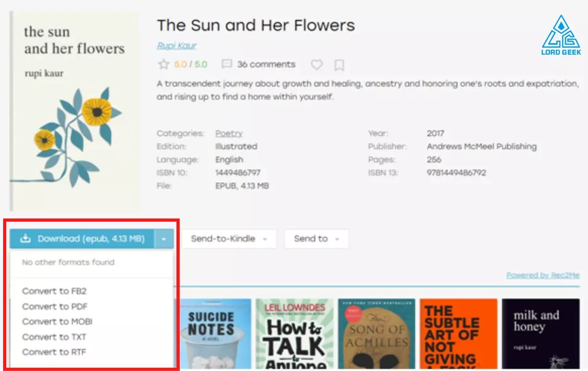Viewport: 588px width, 371px height.
Task: Add book to favorites with heart icon
Action: coord(317,65)
